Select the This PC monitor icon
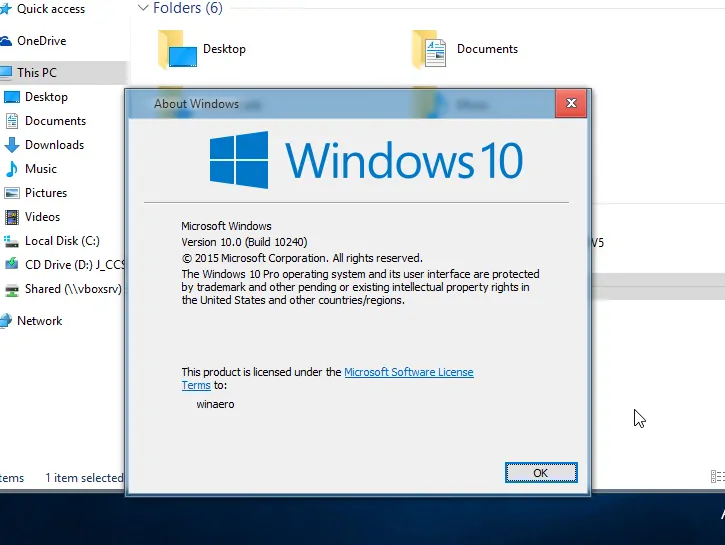Image resolution: width=725 pixels, height=545 pixels. (6, 73)
